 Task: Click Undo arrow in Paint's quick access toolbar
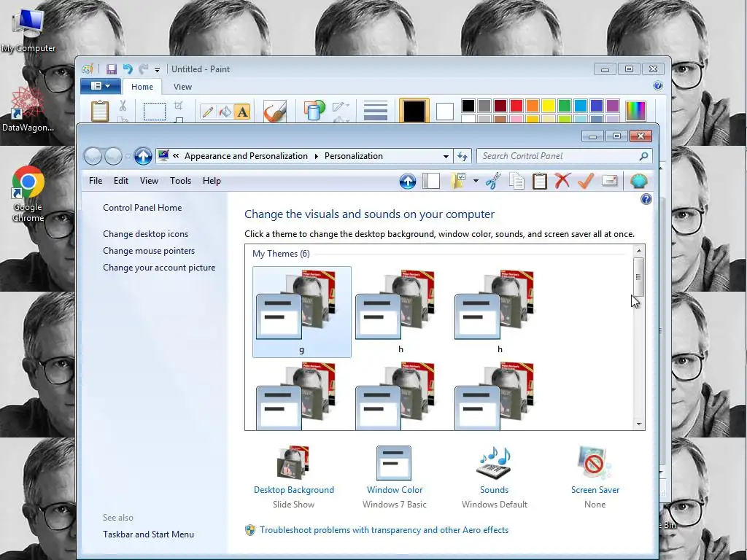point(128,69)
